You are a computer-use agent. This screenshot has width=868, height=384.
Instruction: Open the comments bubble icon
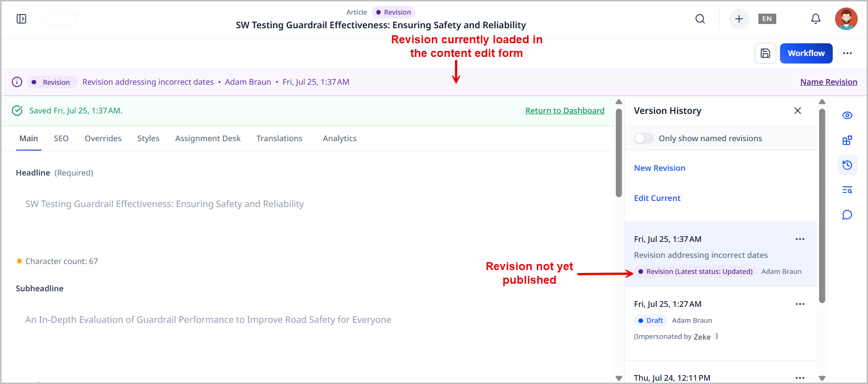pyautogui.click(x=847, y=215)
